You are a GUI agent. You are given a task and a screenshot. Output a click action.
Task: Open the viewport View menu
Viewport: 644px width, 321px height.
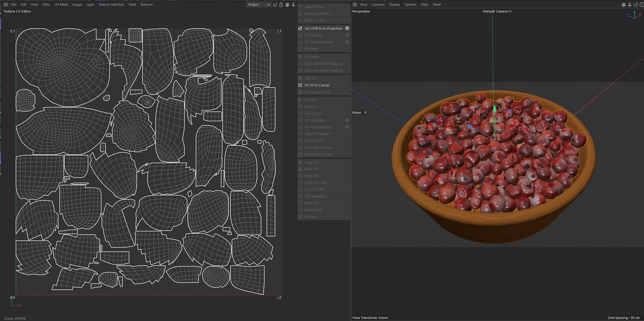click(x=364, y=5)
